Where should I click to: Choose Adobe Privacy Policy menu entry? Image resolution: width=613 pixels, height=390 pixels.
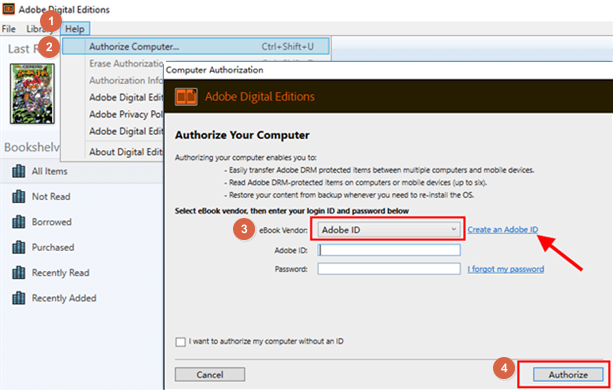[x=125, y=114]
